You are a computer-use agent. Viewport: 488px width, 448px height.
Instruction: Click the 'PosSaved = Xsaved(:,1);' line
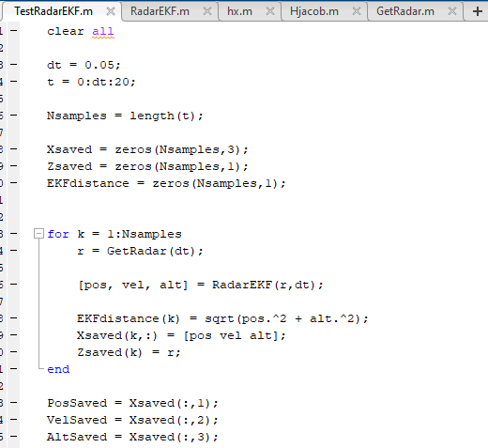(132, 403)
